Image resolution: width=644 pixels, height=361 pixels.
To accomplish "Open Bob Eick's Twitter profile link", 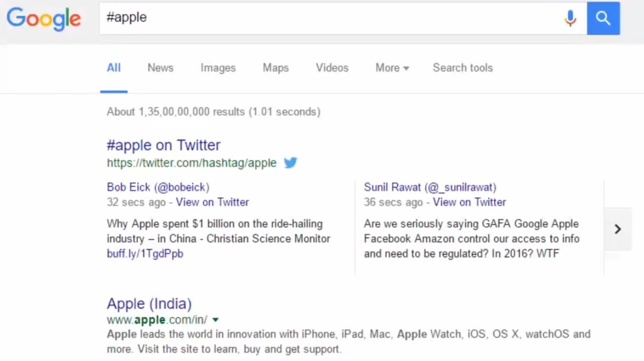I will [158, 187].
